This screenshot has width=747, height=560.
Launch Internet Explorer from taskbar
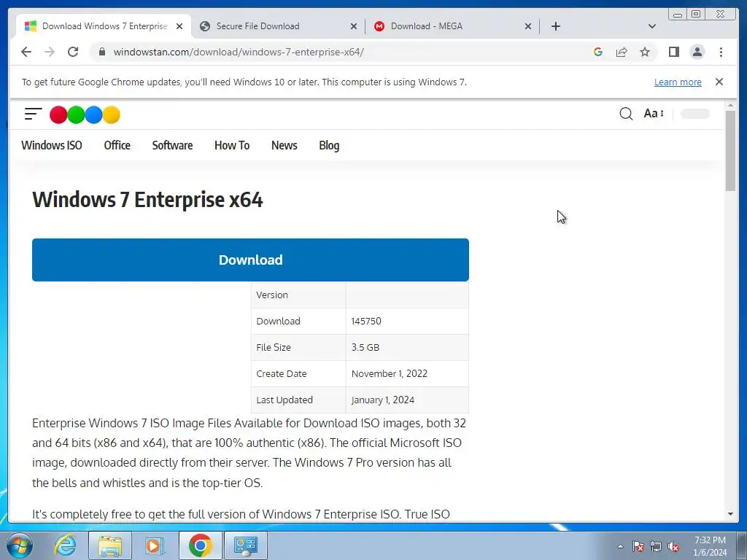tap(65, 545)
